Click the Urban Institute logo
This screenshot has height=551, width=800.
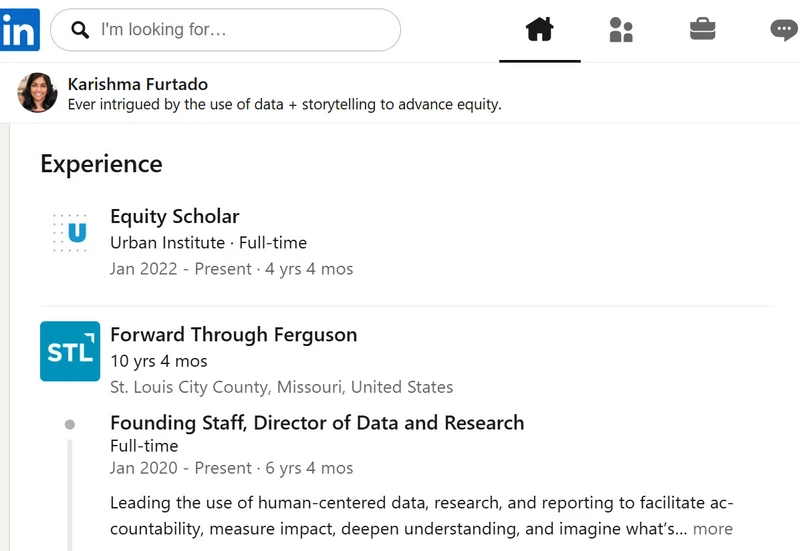point(70,233)
